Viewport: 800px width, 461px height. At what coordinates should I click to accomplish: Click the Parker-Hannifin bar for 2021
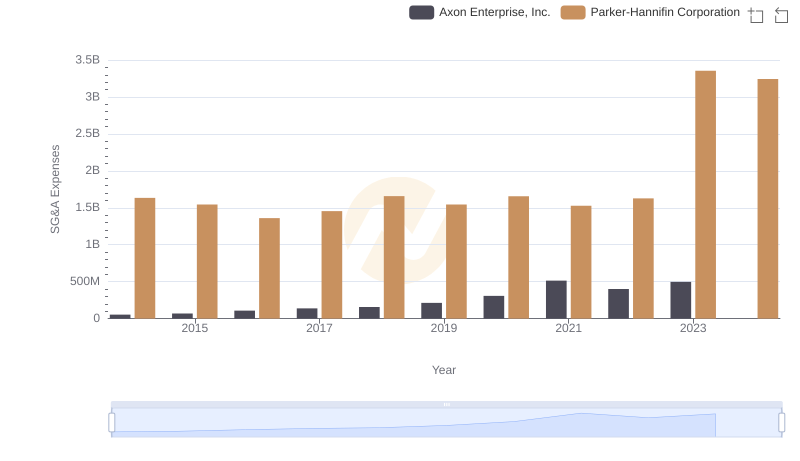click(581, 262)
